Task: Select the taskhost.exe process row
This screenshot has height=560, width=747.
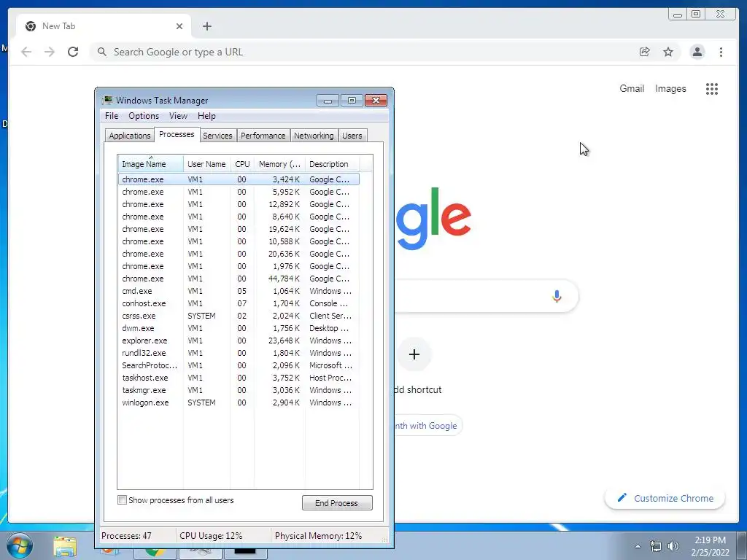Action: (x=239, y=378)
